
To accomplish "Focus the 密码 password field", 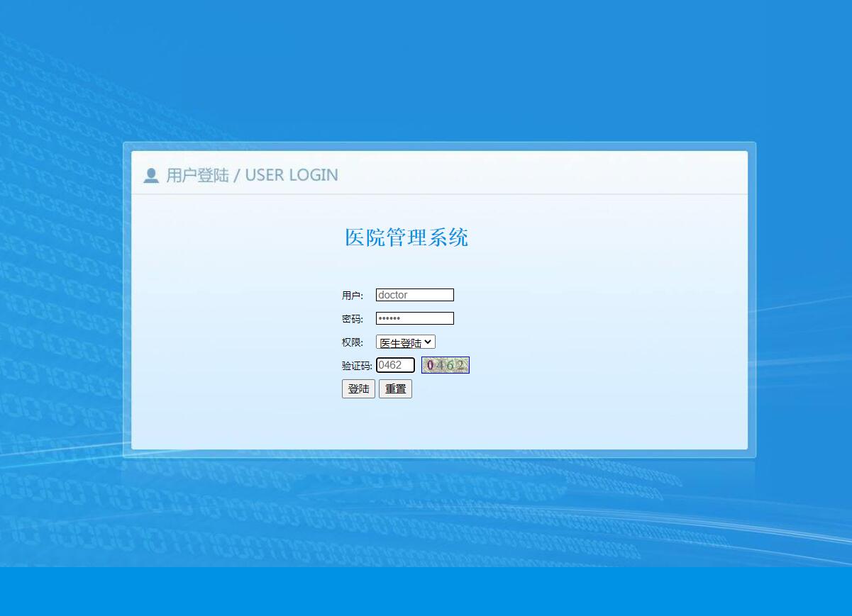I will pyautogui.click(x=414, y=318).
